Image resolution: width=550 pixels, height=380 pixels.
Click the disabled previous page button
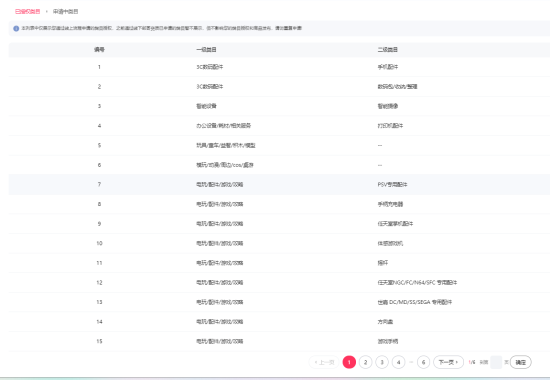click(324, 362)
